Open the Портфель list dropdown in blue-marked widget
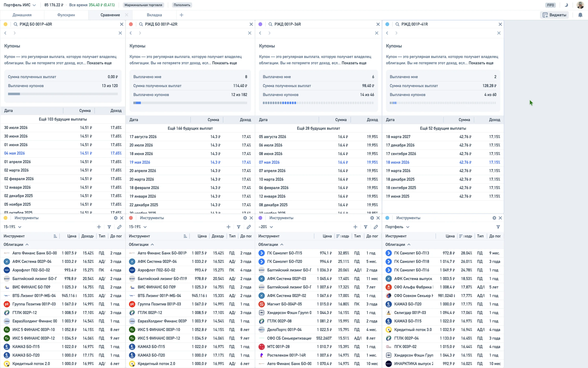 coord(397,227)
